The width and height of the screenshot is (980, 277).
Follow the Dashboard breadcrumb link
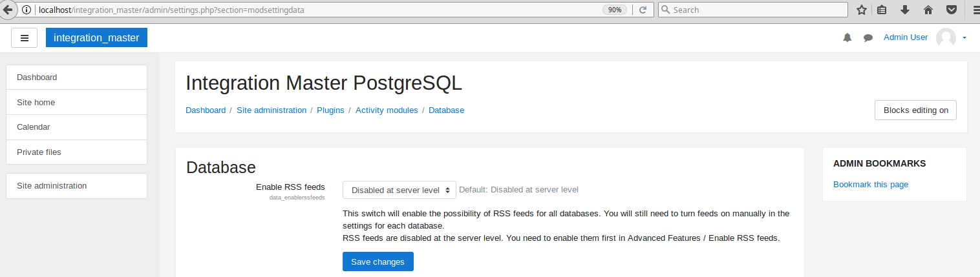206,110
